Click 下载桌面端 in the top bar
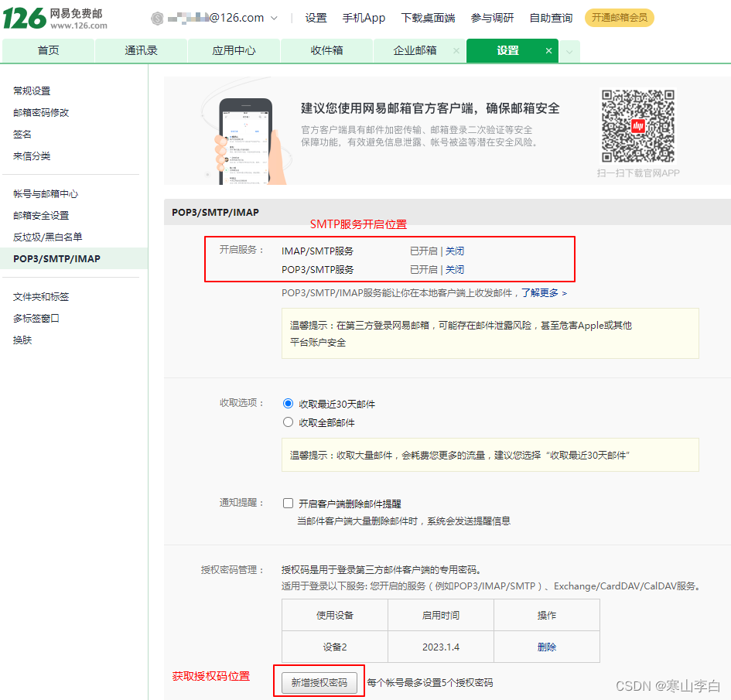Screen dimensions: 731x700 pyautogui.click(x=428, y=17)
